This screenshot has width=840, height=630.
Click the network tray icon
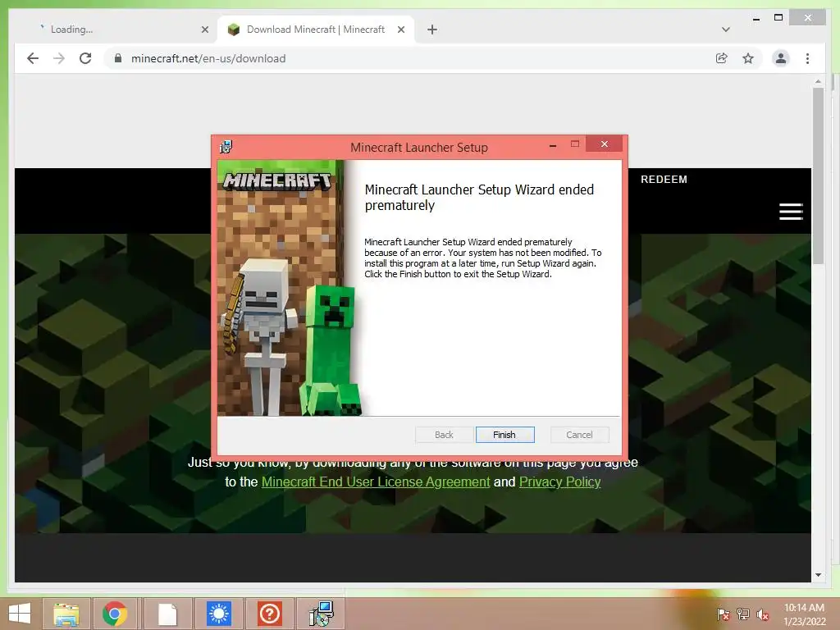tap(743, 614)
